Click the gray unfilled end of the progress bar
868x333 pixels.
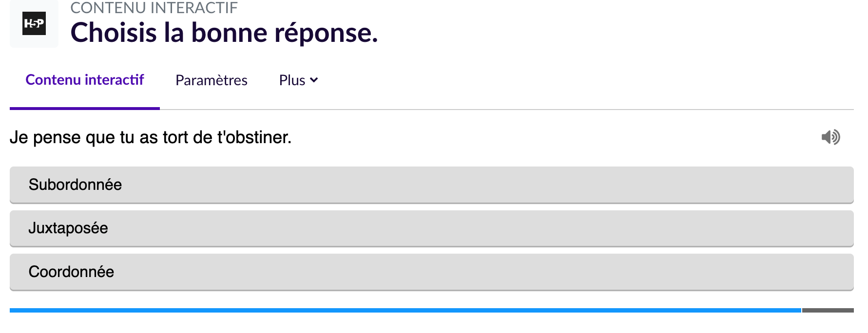coord(828,310)
